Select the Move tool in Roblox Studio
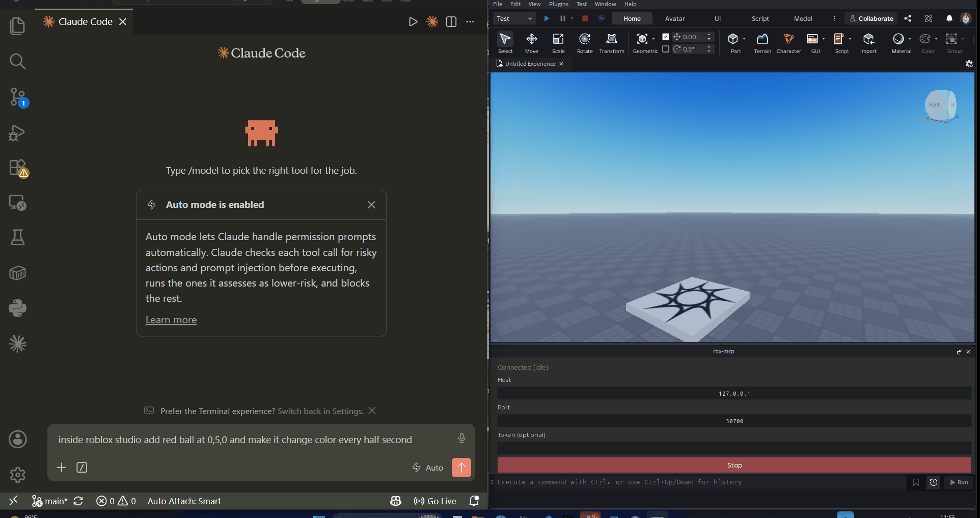 click(x=532, y=42)
